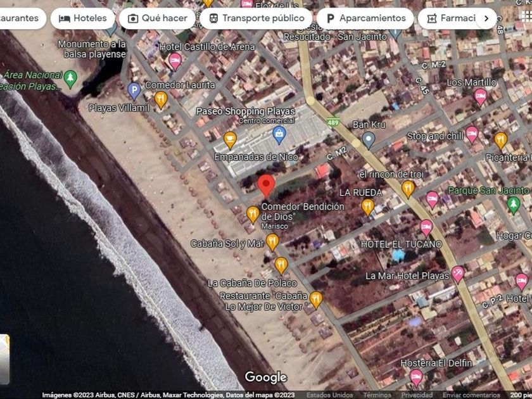The width and height of the screenshot is (532, 399).
Task: Click Enviar comentarios link
Action: 471,395
